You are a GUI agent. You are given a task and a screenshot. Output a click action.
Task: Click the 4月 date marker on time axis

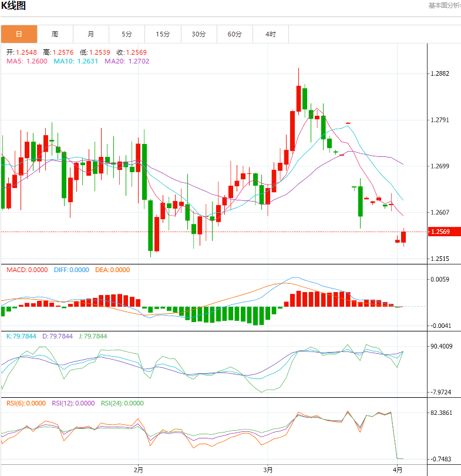tap(398, 469)
